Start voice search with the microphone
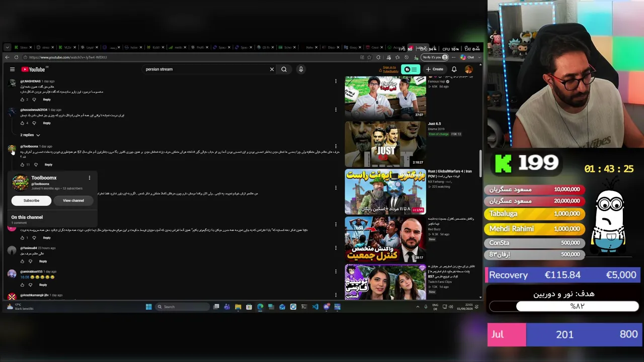Viewport: 644px width, 362px height. [301, 69]
